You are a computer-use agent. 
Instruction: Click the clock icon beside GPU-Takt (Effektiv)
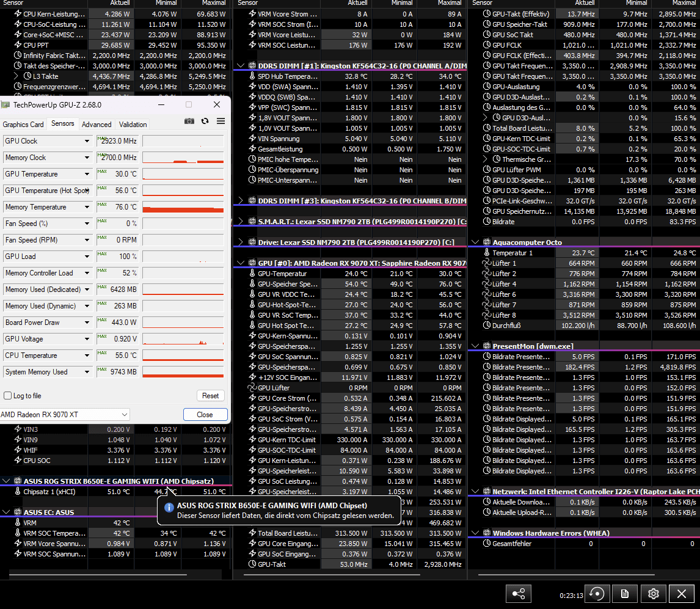[x=487, y=14]
